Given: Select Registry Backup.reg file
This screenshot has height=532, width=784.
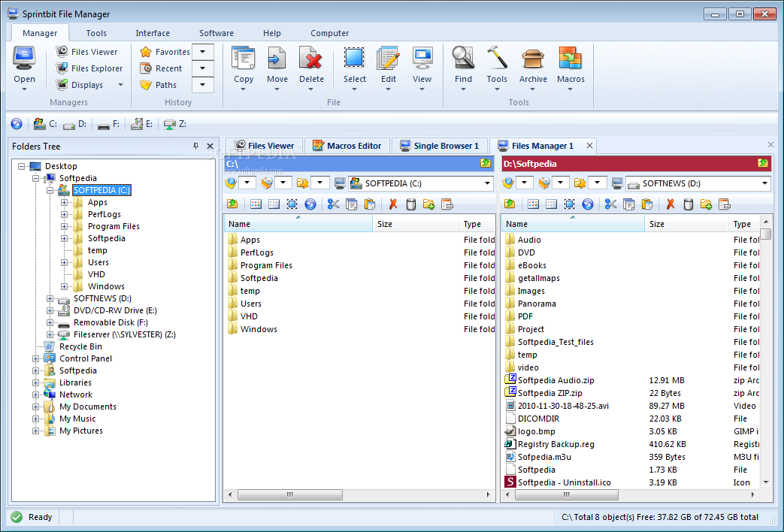Looking at the screenshot, I should pos(555,444).
